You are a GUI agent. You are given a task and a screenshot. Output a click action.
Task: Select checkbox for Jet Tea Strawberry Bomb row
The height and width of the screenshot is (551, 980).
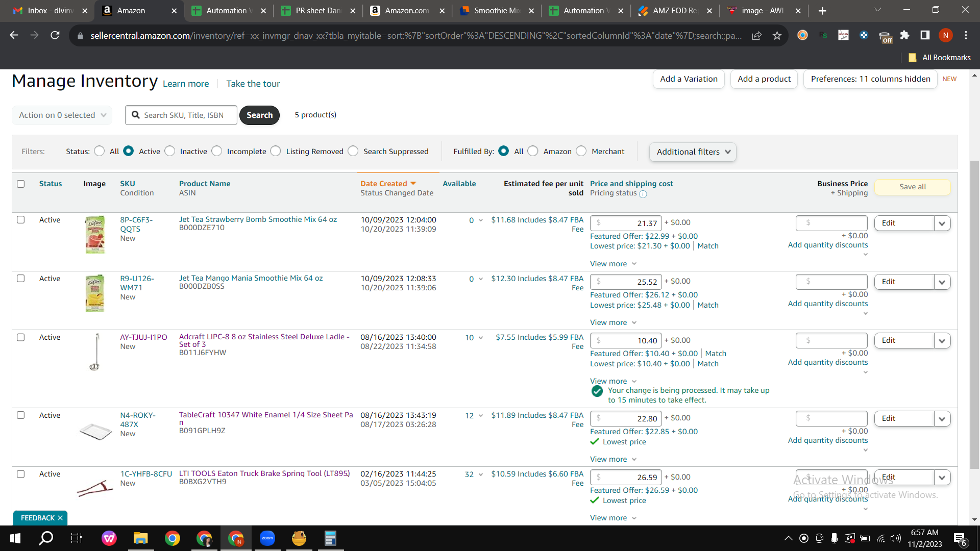click(21, 220)
